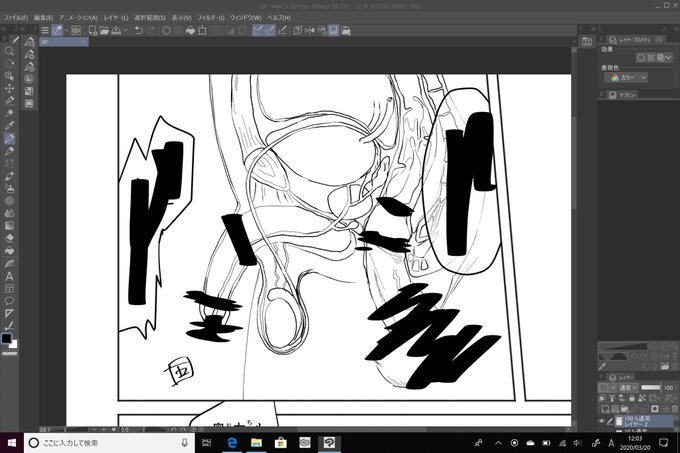Select the highlighted Pen tool

click(9, 138)
